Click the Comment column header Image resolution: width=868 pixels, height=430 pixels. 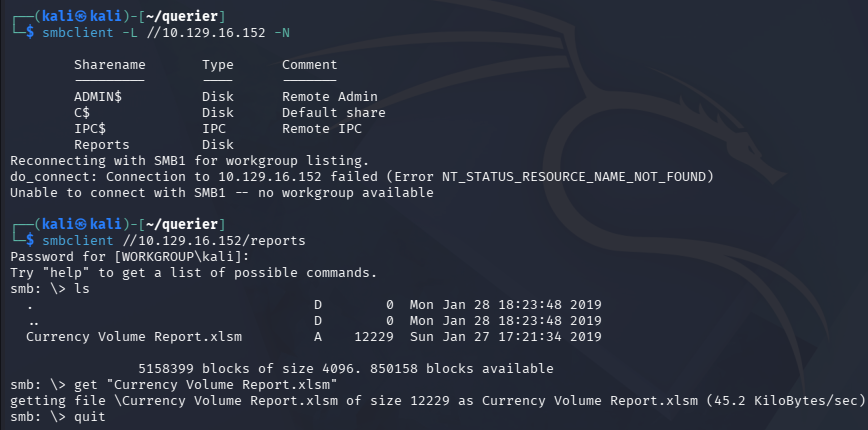coord(309,65)
